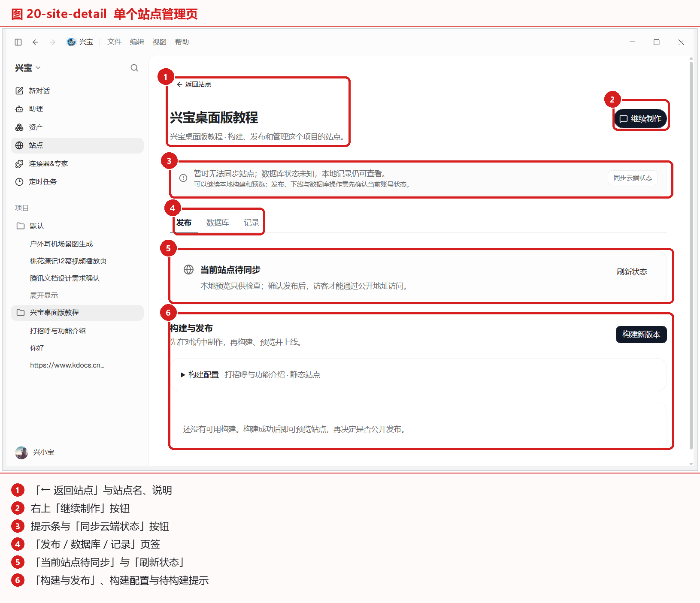This screenshot has width=700, height=603.
Task: Click the globe icon beside 当前站点待同步
Action: pos(188,270)
